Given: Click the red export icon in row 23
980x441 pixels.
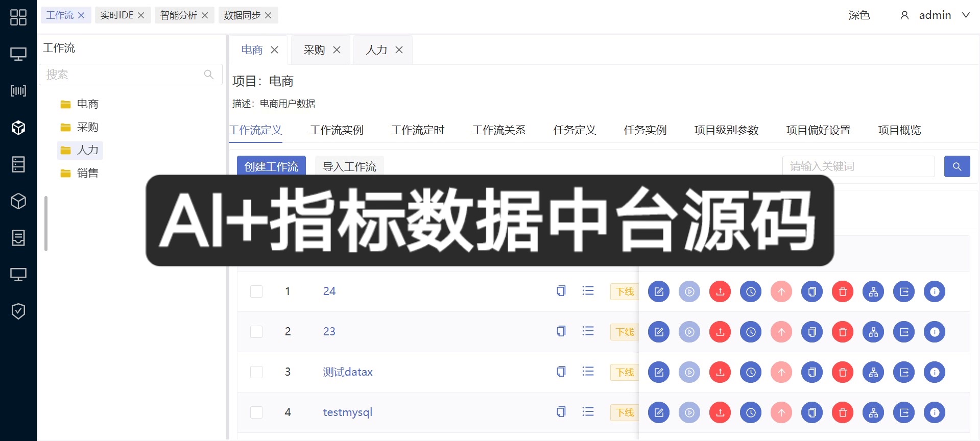Looking at the screenshot, I should [720, 332].
